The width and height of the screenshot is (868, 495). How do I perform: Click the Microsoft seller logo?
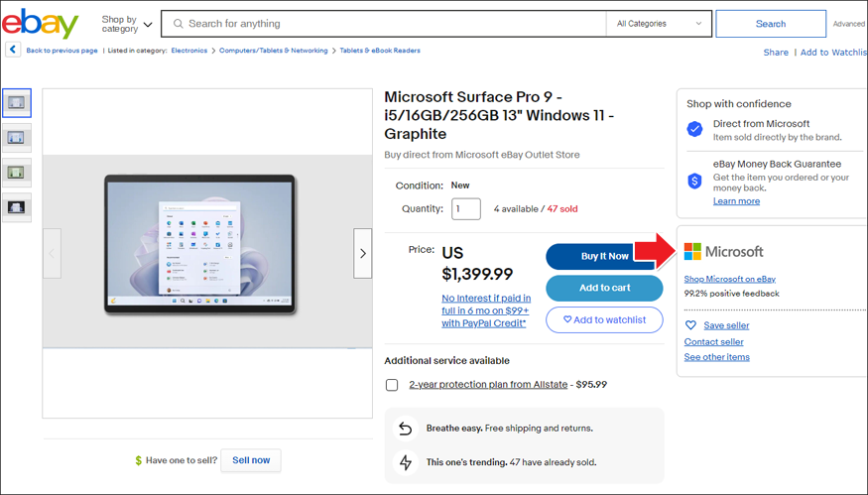(x=723, y=251)
